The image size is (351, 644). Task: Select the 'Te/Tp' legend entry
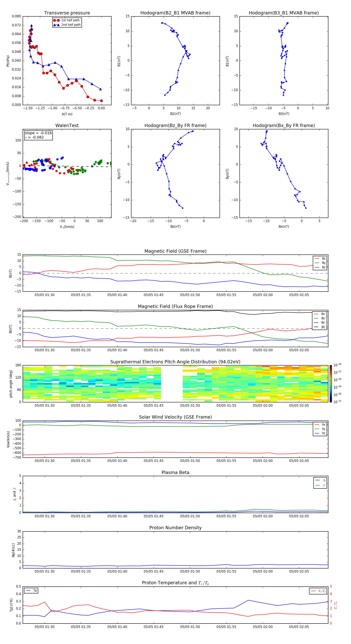[x=318, y=591]
